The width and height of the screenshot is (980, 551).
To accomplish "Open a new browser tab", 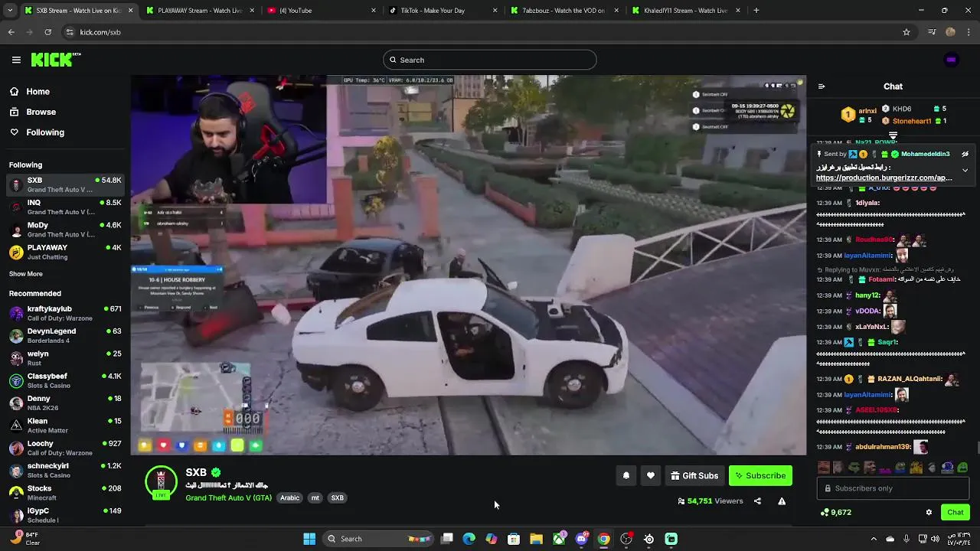I will tap(756, 11).
